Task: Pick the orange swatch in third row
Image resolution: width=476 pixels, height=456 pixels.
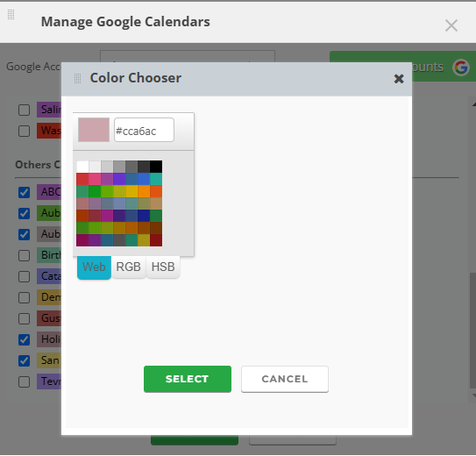Action: coord(144,191)
